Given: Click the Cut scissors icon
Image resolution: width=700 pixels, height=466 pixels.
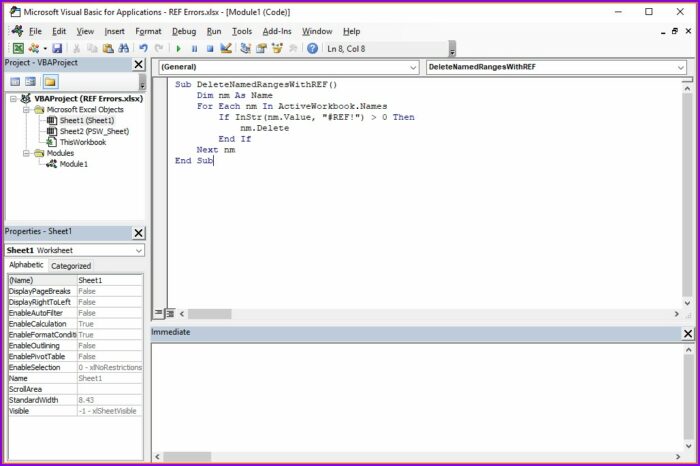Looking at the screenshot, I should (77, 48).
